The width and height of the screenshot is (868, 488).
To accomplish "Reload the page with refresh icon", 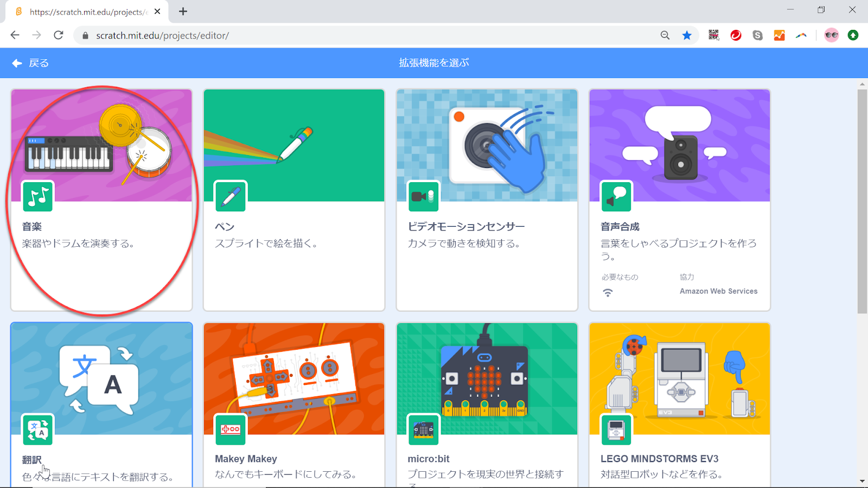I will click(x=59, y=35).
